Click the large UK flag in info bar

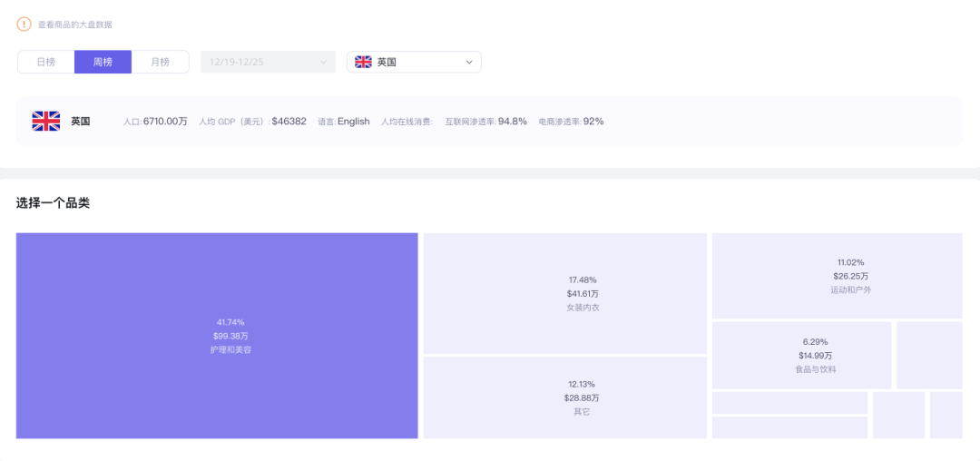pyautogui.click(x=46, y=122)
